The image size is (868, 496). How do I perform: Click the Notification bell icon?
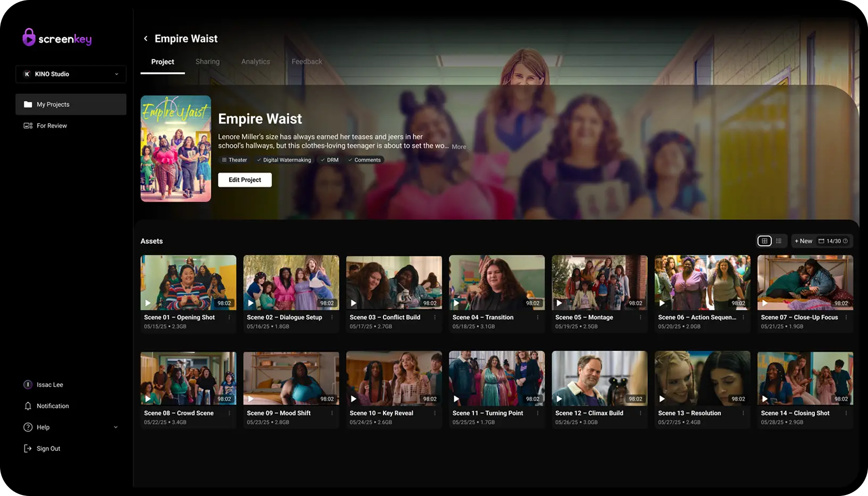28,406
